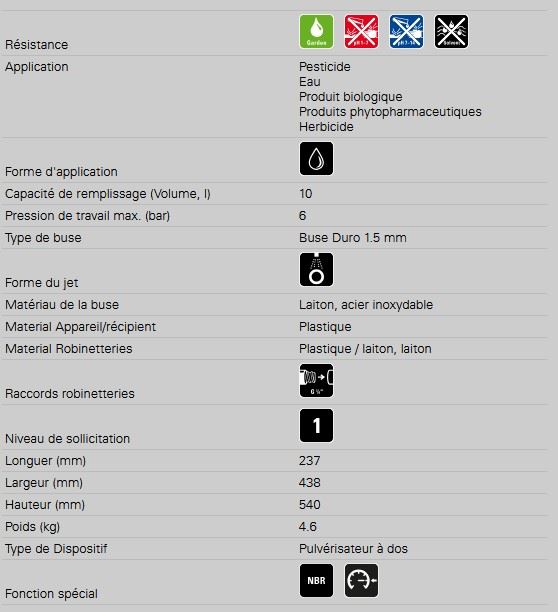Click the G ¼ fitting connection icon
The image size is (558, 612).
tap(316, 381)
